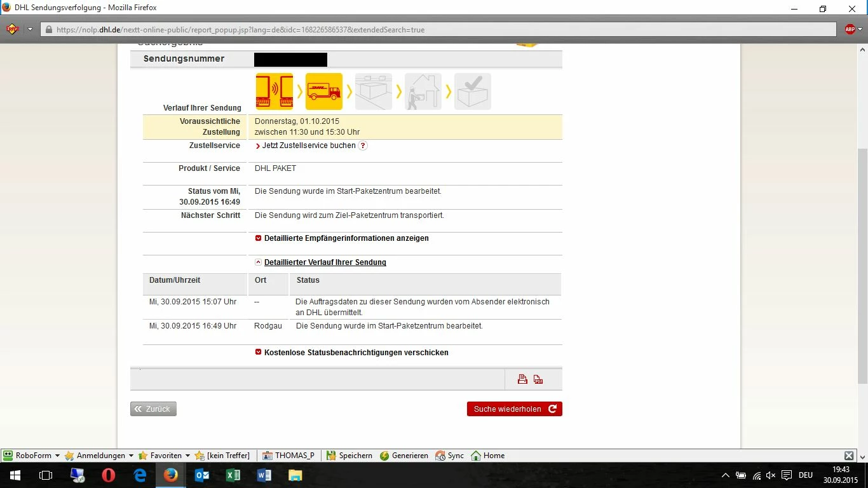The width and height of the screenshot is (868, 488).
Task: Follow the Jetzt Zustellservice buchen link
Action: coord(309,146)
